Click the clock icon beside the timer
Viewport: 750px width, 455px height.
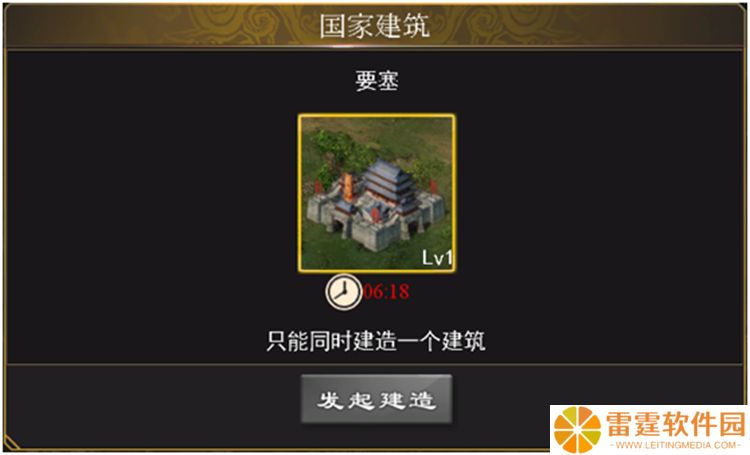pyautogui.click(x=343, y=292)
